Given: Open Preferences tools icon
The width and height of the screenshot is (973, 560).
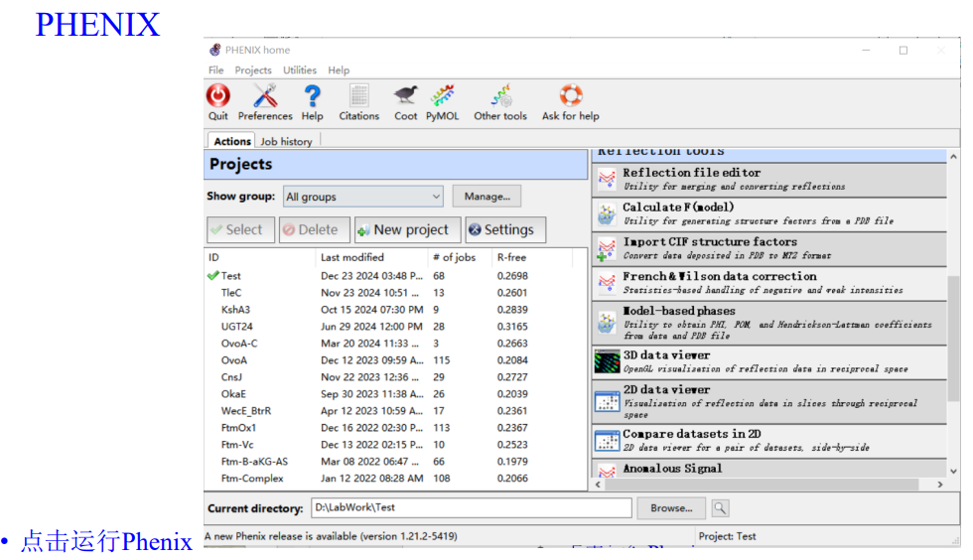Looking at the screenshot, I should tap(265, 96).
